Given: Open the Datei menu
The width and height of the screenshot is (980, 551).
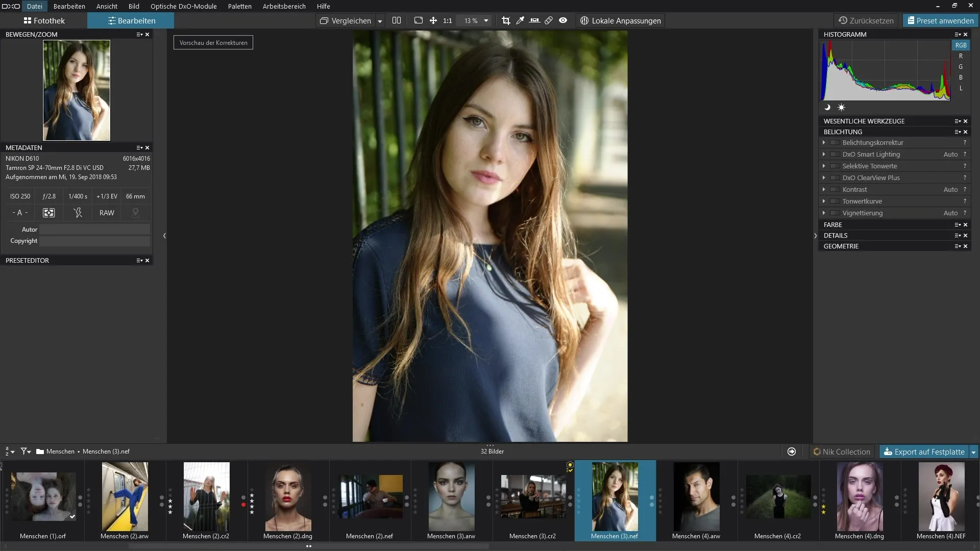Looking at the screenshot, I should pyautogui.click(x=35, y=6).
